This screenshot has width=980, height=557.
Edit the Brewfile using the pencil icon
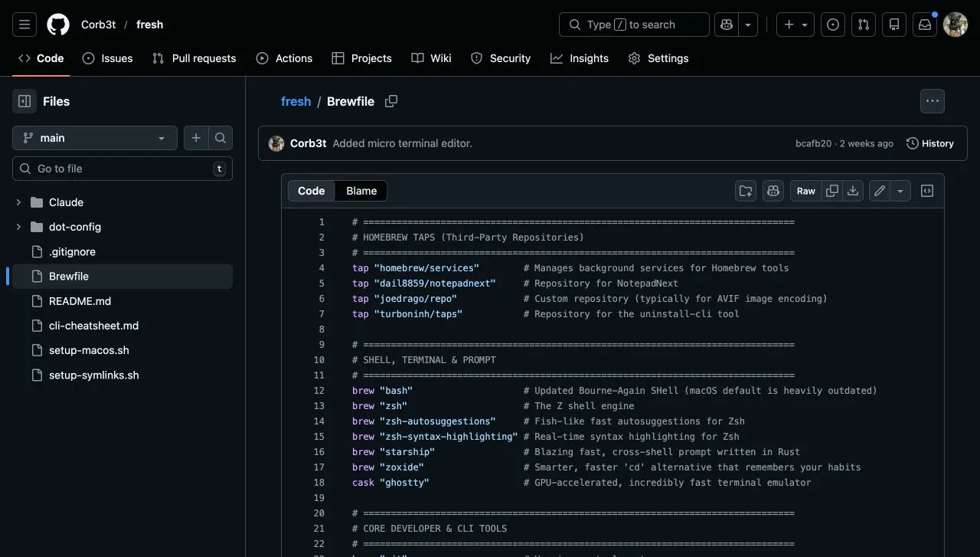pyautogui.click(x=879, y=191)
